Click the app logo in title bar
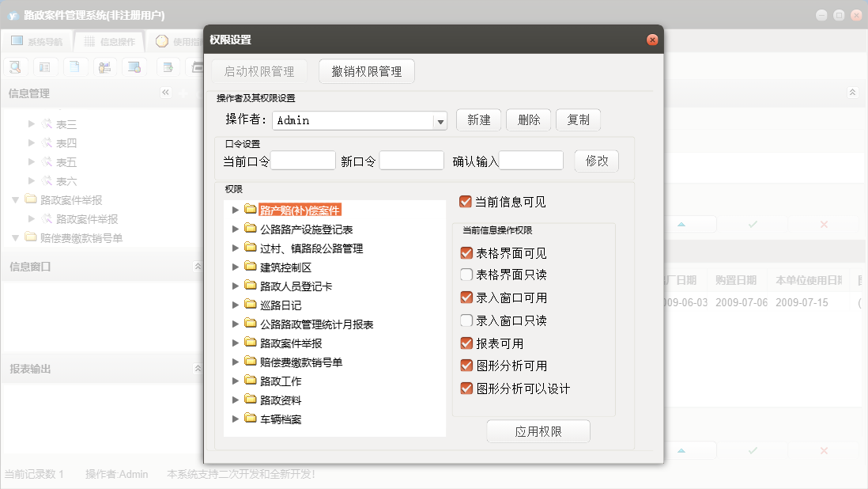868x489 pixels. point(13,16)
